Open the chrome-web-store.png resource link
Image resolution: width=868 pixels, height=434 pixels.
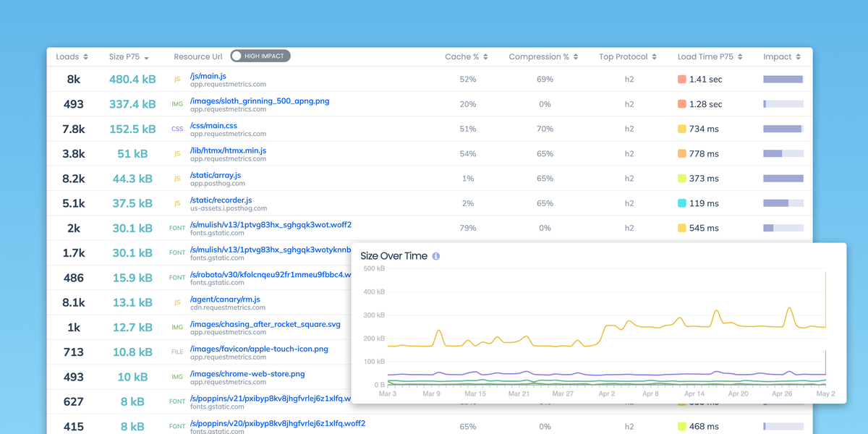pyautogui.click(x=247, y=374)
